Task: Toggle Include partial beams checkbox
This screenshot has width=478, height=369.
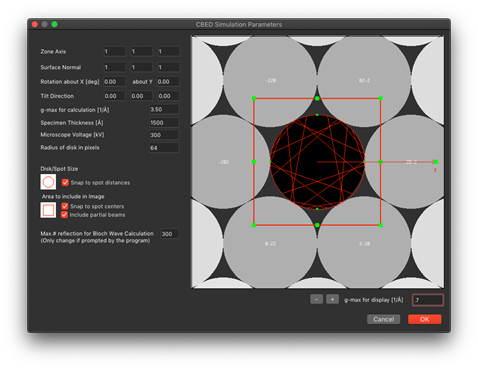Action: click(65, 215)
